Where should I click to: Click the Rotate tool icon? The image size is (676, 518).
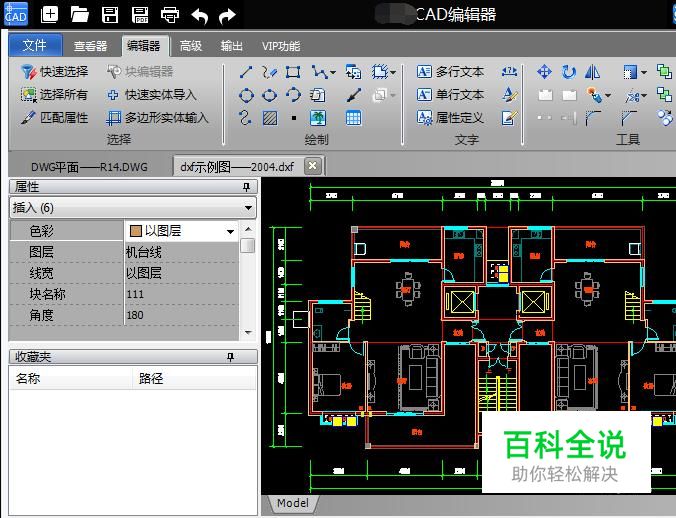[x=569, y=72]
